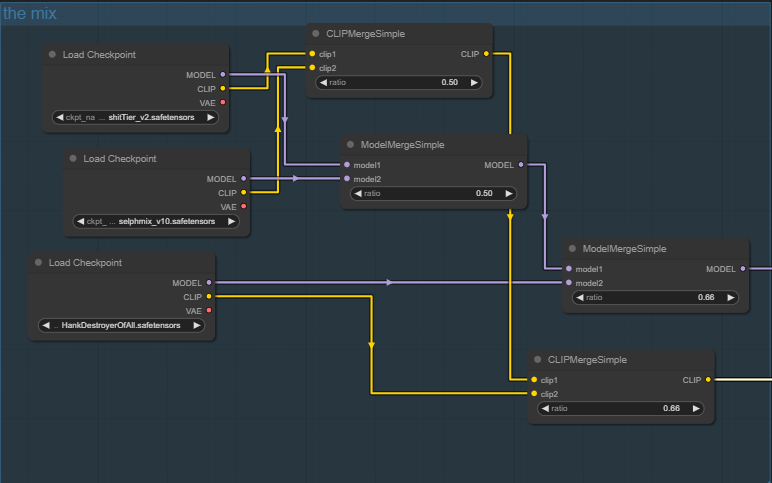The width and height of the screenshot is (772, 483).
Task: Click the collapse dot on the shitTier_v2 Load Checkpoint node
Action: pyautogui.click(x=53, y=55)
